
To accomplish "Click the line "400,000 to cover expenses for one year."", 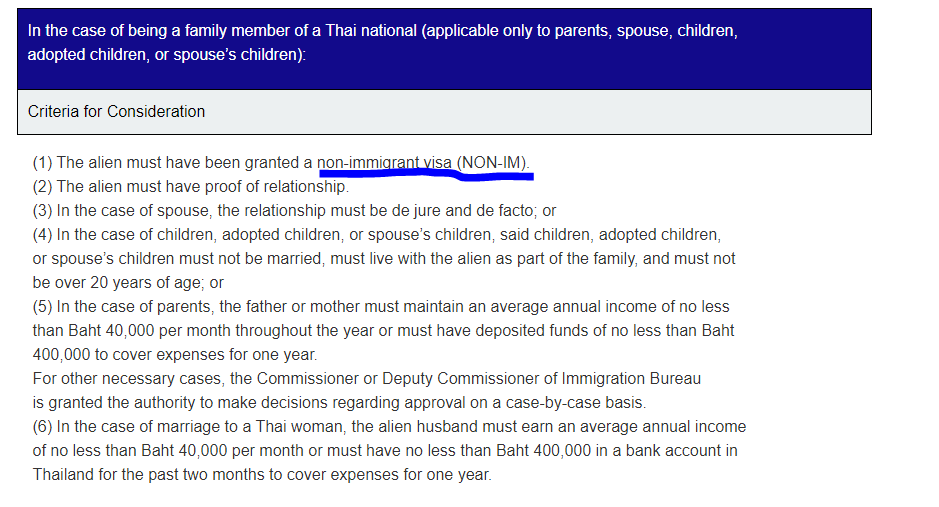I will (175, 354).
